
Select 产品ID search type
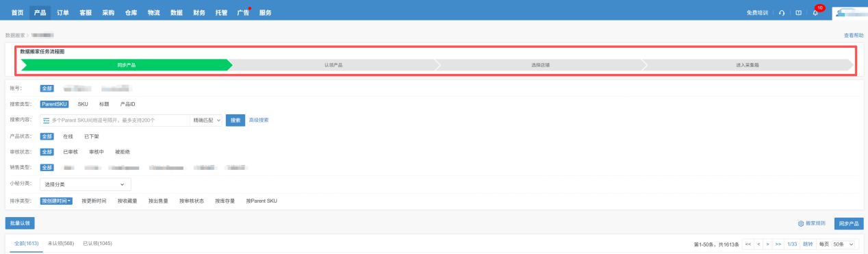[x=128, y=104]
